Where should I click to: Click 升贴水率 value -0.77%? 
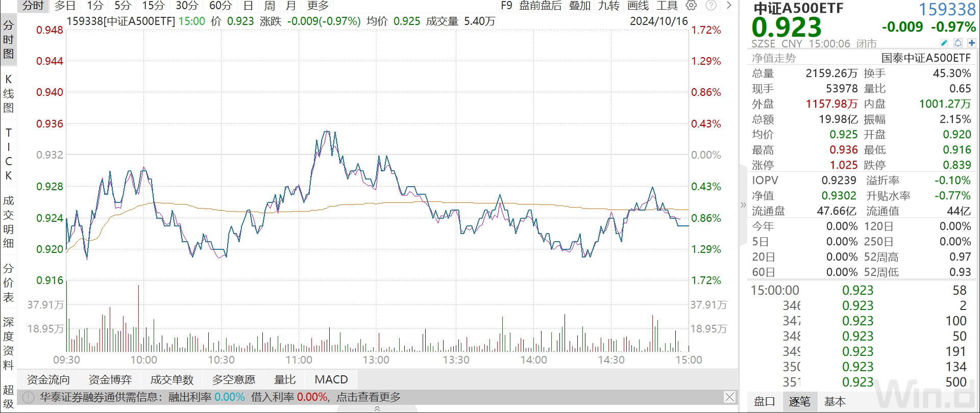click(x=952, y=196)
